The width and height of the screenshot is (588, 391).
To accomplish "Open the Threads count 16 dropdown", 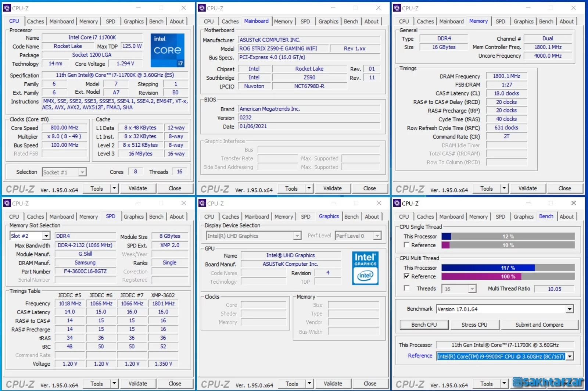I will 472,289.
